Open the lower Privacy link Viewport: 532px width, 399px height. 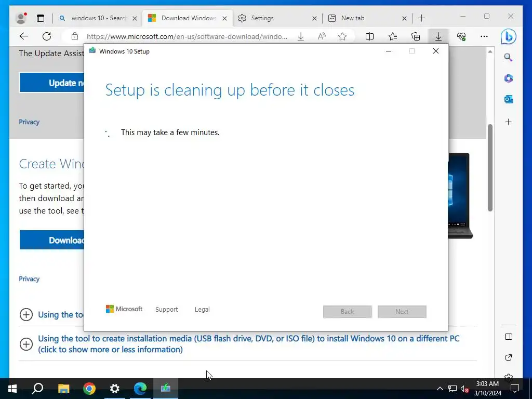pos(29,278)
